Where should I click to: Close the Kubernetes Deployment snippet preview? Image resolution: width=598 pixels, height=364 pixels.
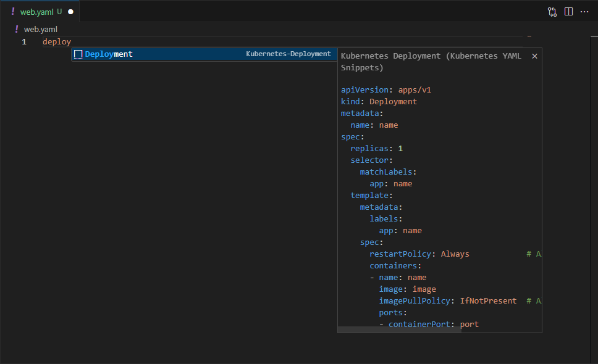coord(534,56)
